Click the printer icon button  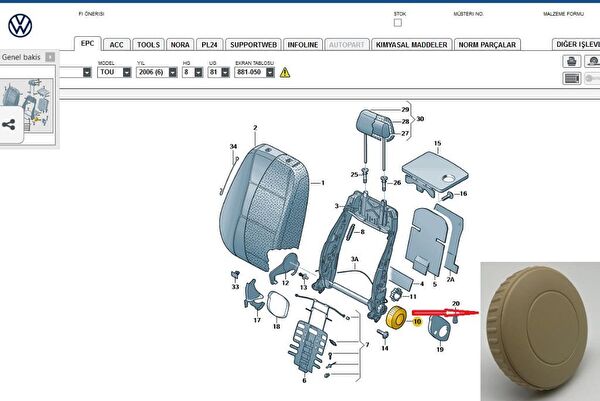point(571,62)
